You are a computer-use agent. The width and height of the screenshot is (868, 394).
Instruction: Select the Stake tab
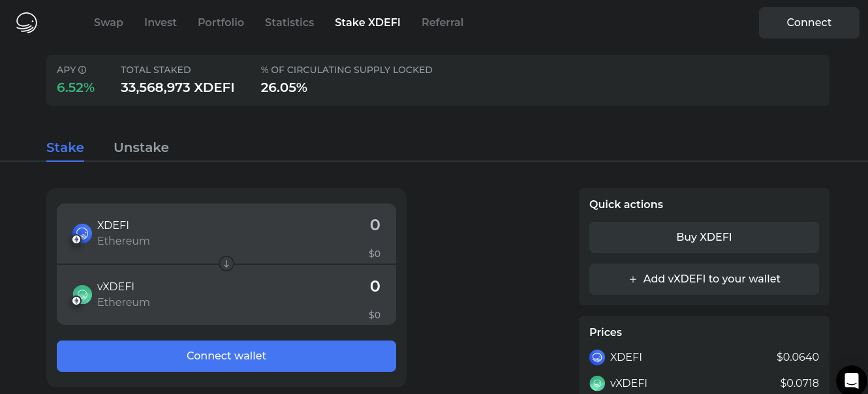pyautogui.click(x=65, y=147)
